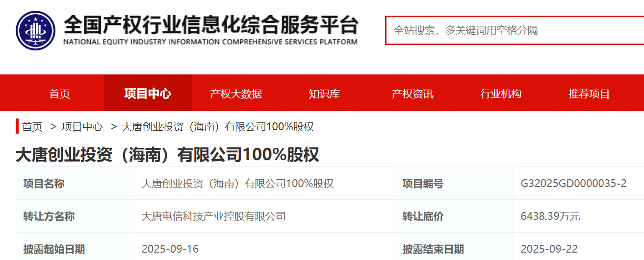Focus the 全站搜索 search input field
This screenshot has width=644, height=260.
(515, 30)
